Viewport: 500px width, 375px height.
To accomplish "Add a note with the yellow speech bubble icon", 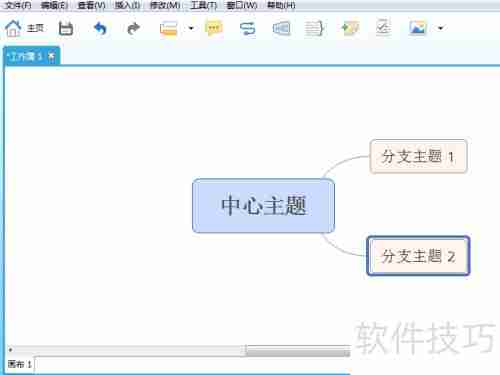I will pyautogui.click(x=214, y=28).
